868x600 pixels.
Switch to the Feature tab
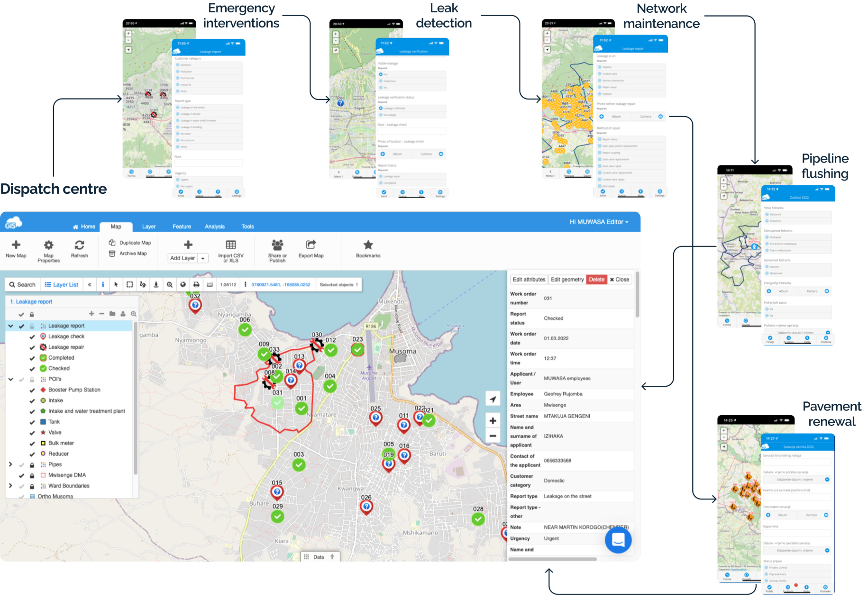[182, 227]
